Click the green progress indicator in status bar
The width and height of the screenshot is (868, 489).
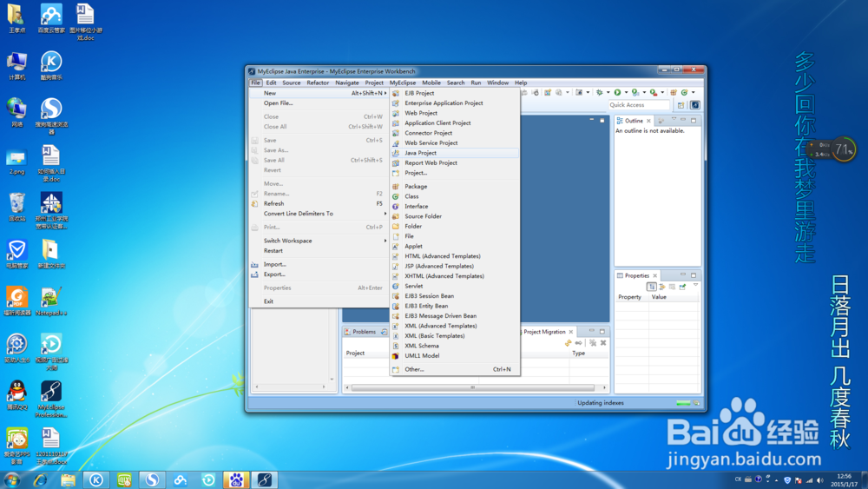click(x=683, y=403)
